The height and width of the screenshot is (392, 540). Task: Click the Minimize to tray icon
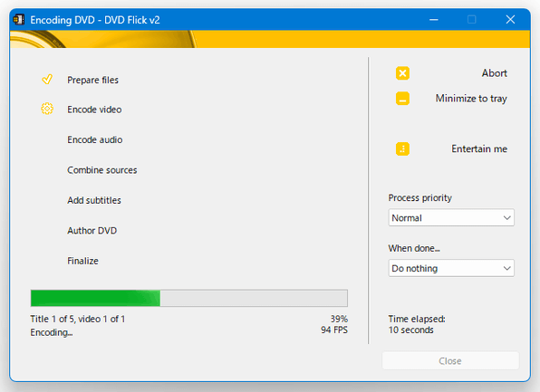point(402,99)
